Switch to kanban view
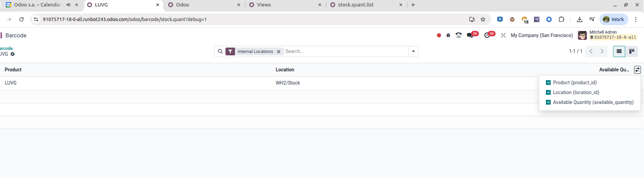644x178 pixels. [x=631, y=51]
